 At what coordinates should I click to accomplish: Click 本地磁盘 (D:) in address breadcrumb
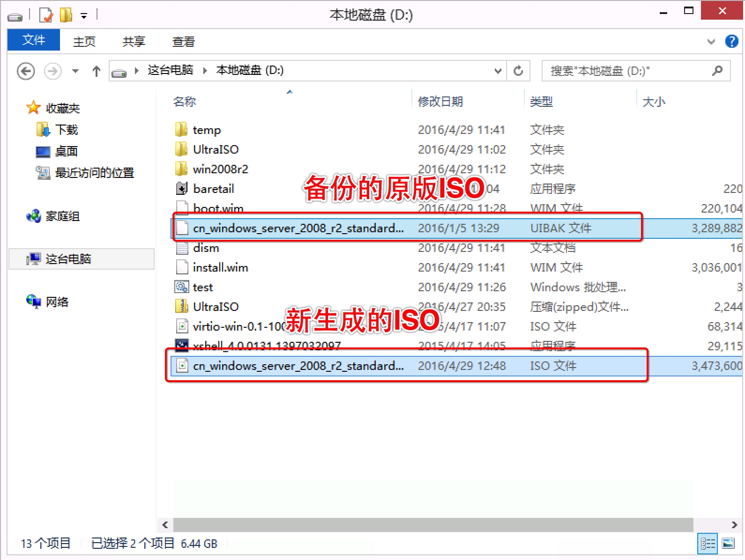pos(250,70)
